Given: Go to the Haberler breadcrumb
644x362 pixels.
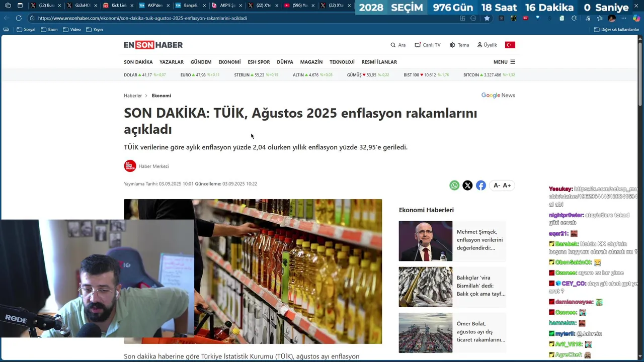Looking at the screenshot, I should [133, 96].
